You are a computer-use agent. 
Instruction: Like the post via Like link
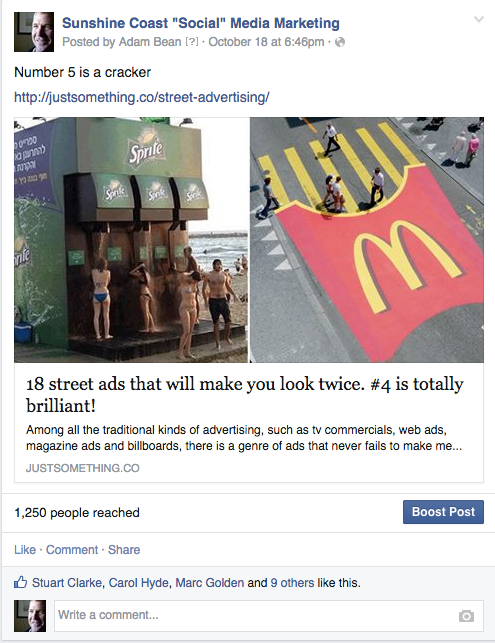[25, 550]
